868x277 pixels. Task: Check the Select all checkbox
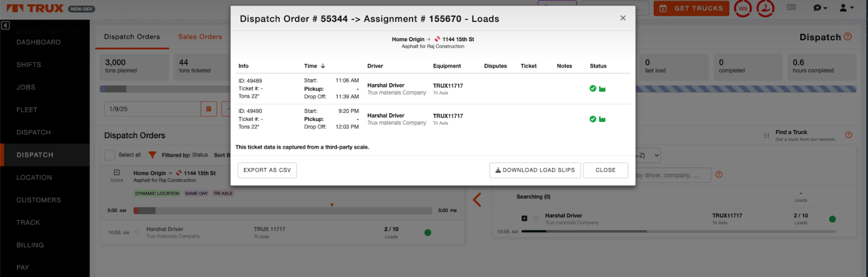pos(110,155)
